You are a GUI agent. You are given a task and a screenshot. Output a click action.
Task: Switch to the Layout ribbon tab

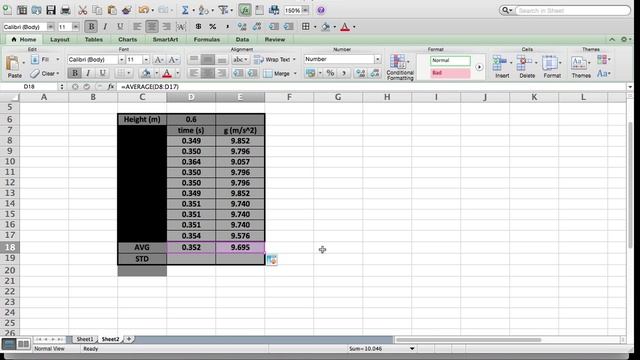coord(60,39)
